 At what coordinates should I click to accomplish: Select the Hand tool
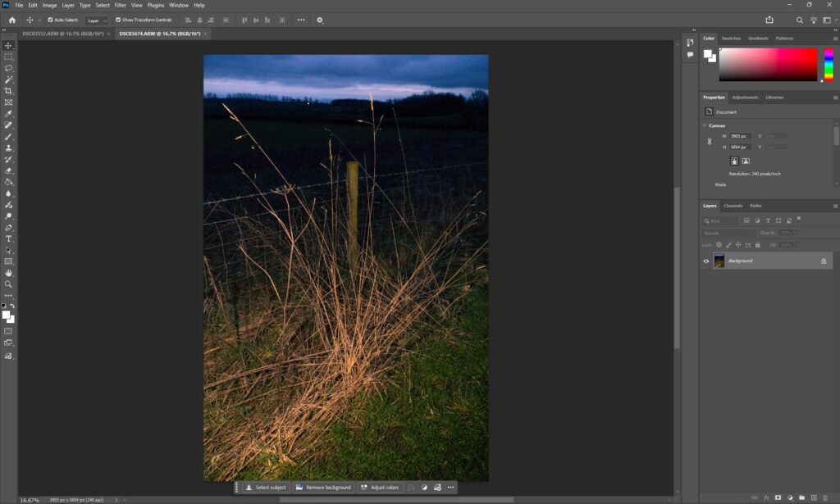[8, 273]
